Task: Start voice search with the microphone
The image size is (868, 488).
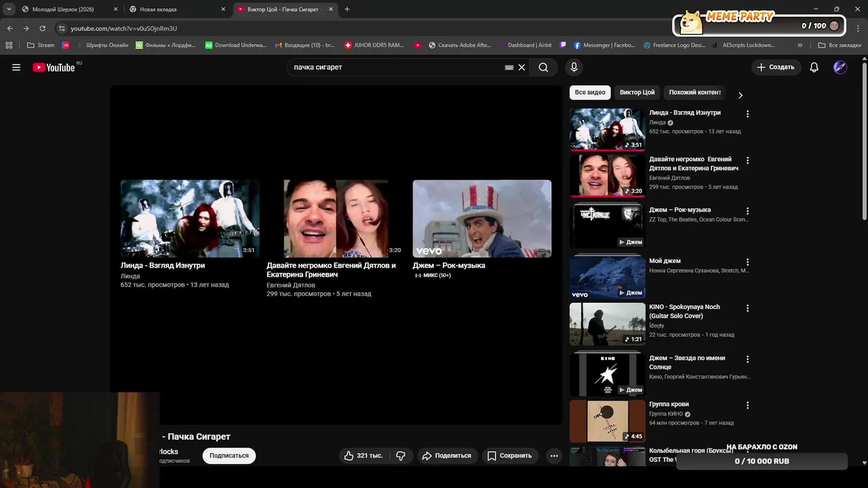Action: click(574, 67)
